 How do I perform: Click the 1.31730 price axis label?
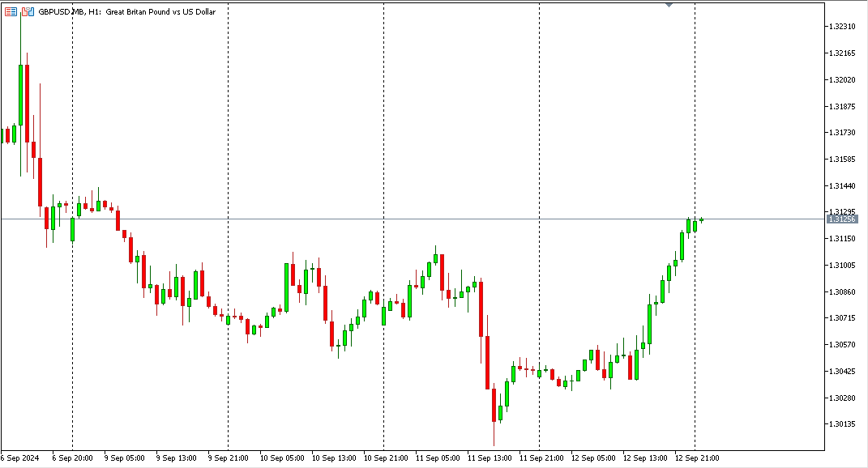(x=842, y=133)
